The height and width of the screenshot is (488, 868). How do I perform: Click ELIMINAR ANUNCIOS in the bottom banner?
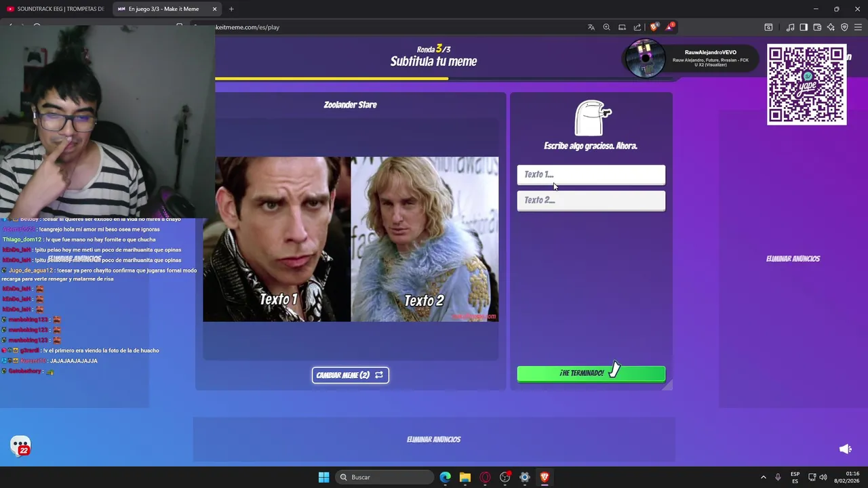(433, 439)
